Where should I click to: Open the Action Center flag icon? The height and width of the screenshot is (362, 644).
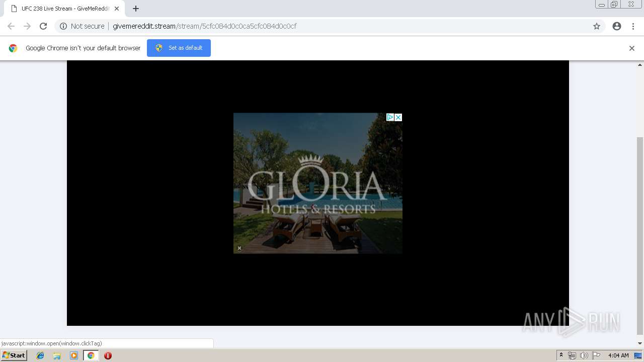(x=596, y=355)
